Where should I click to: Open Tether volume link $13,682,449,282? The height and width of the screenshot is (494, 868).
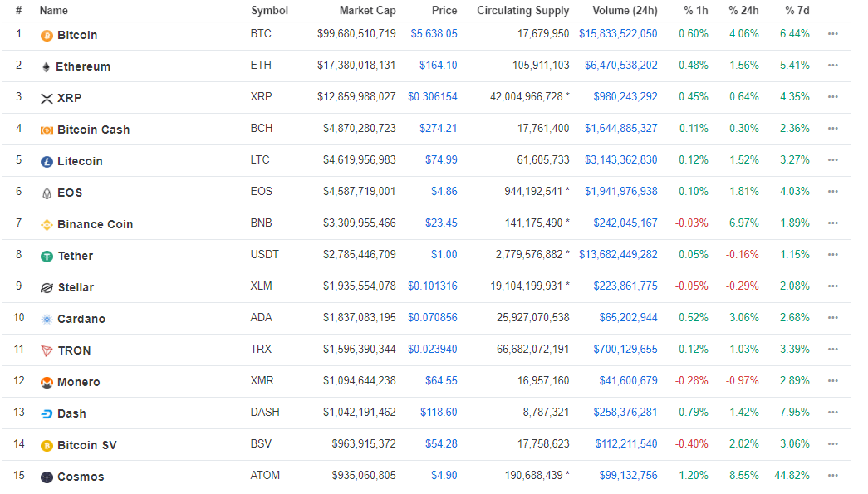(618, 254)
